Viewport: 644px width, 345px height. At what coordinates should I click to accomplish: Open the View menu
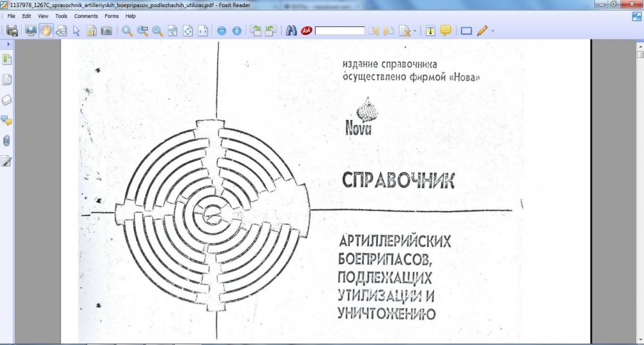(43, 16)
